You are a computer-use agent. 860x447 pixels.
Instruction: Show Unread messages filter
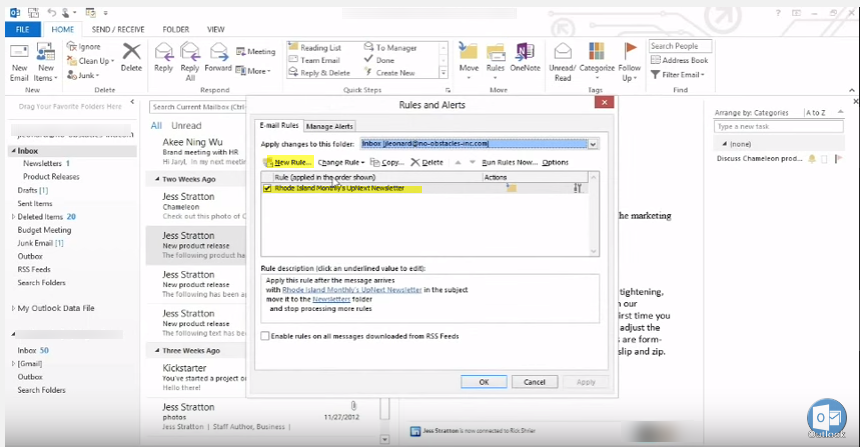point(186,126)
